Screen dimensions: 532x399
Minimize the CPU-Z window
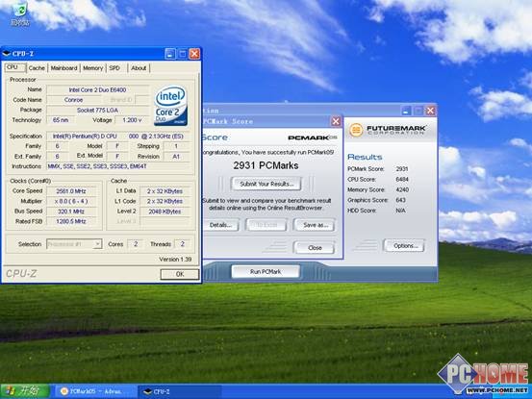(x=170, y=54)
